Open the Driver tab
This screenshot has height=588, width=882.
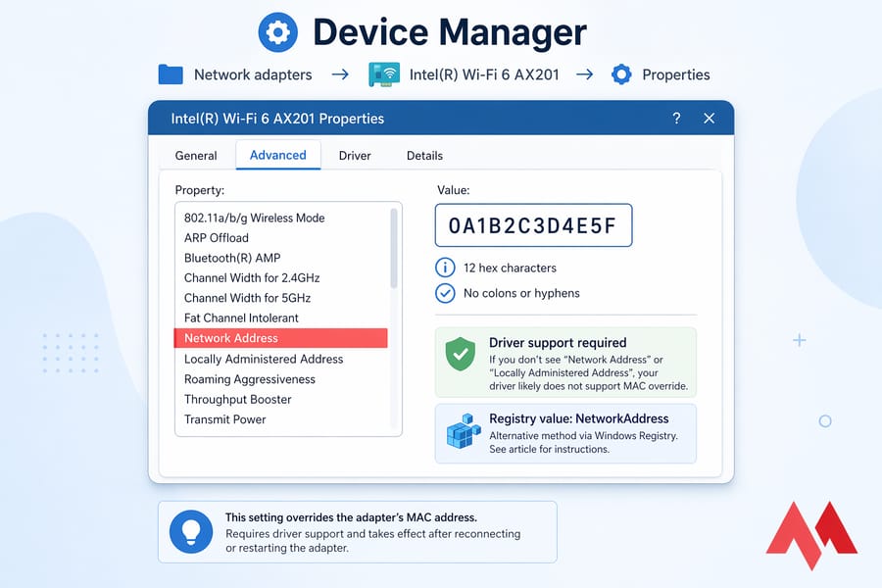tap(355, 156)
